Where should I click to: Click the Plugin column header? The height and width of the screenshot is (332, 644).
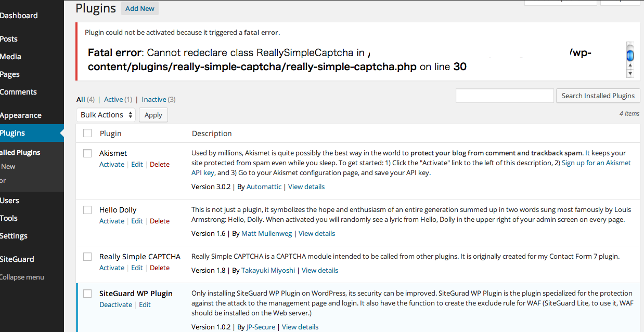[x=111, y=134]
